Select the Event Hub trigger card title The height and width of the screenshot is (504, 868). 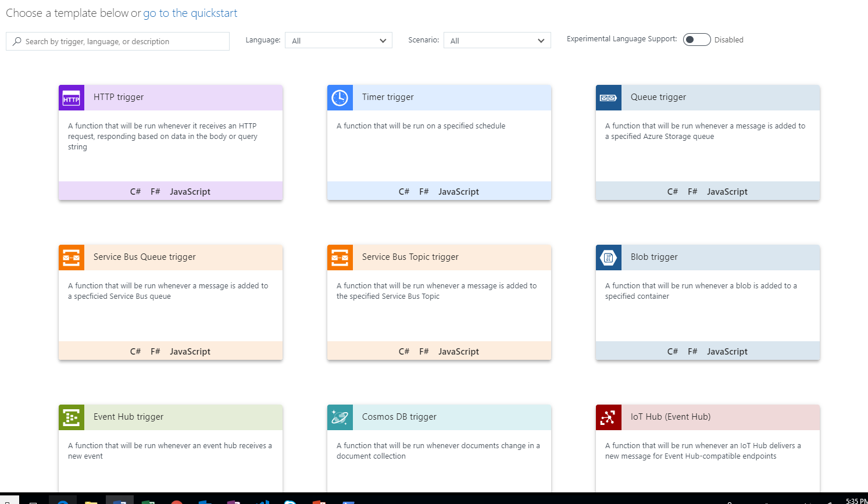[128, 417]
